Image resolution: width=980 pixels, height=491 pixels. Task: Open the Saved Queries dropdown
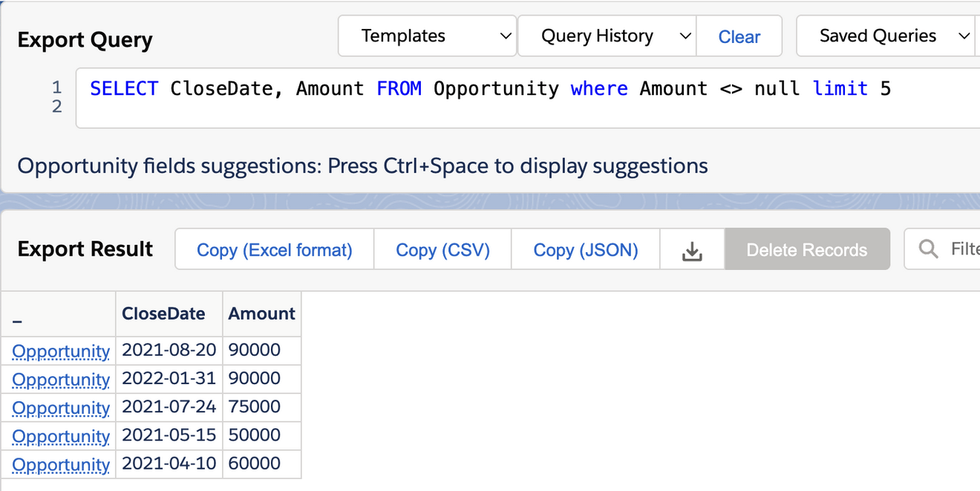click(x=886, y=36)
